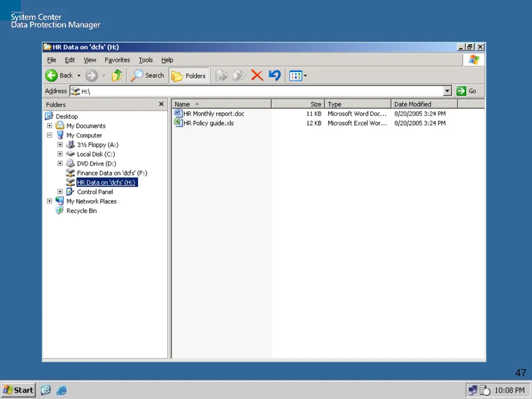This screenshot has width=532, height=399.
Task: Open the Favorites menu
Action: 117,60
